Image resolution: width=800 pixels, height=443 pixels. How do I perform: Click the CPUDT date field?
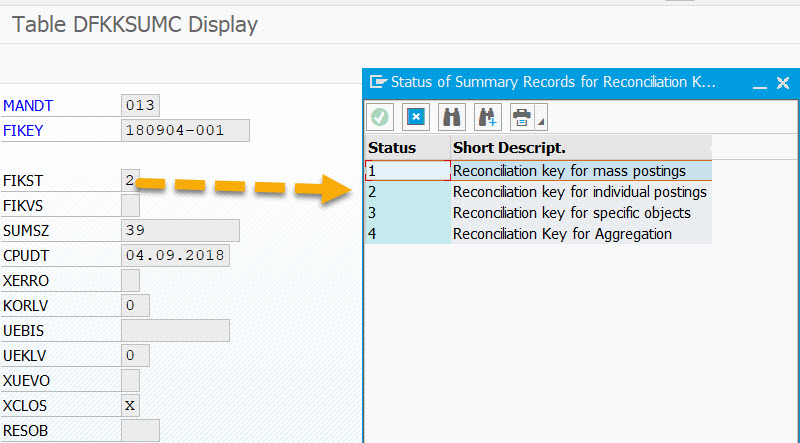tap(175, 255)
